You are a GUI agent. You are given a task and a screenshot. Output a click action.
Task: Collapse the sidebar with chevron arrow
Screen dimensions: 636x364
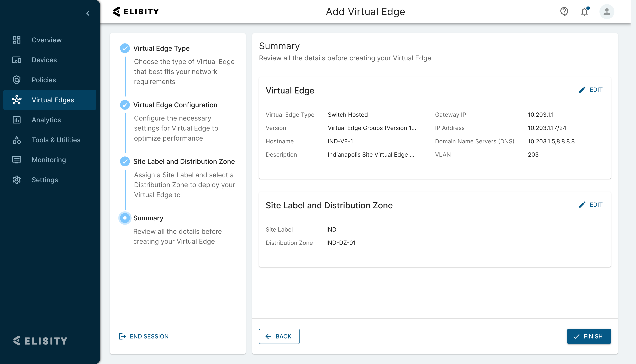tap(88, 13)
